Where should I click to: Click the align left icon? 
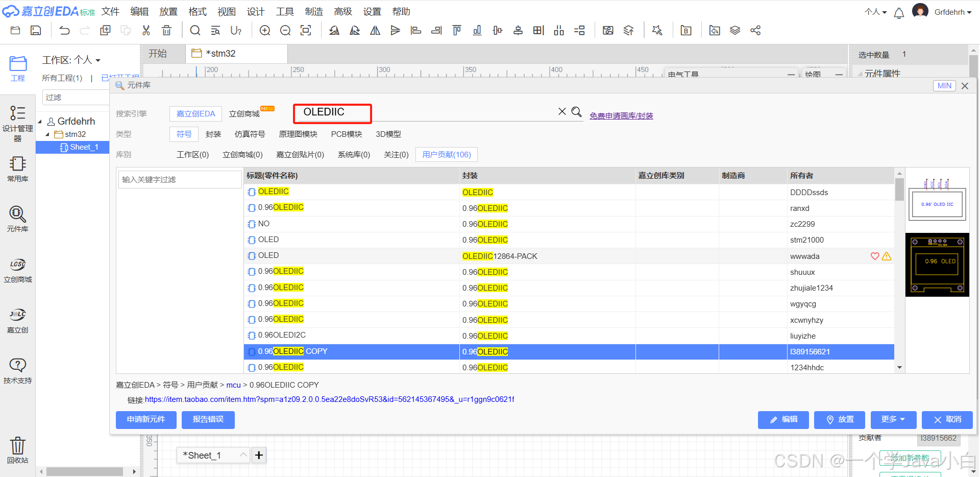tap(416, 31)
